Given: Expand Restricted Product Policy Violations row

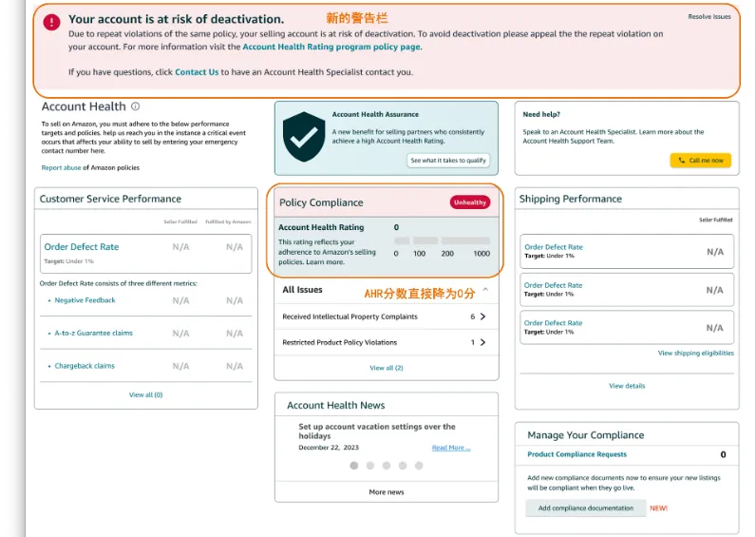Looking at the screenshot, I should point(482,342).
